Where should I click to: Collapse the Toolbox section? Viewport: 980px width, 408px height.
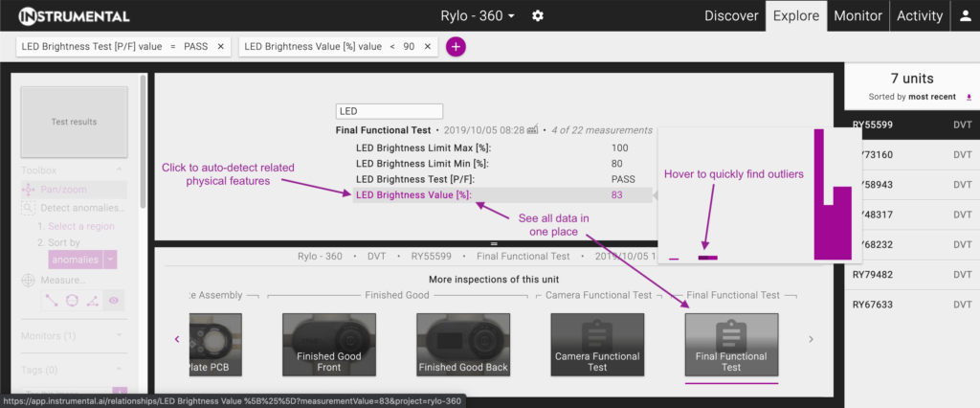click(x=118, y=170)
